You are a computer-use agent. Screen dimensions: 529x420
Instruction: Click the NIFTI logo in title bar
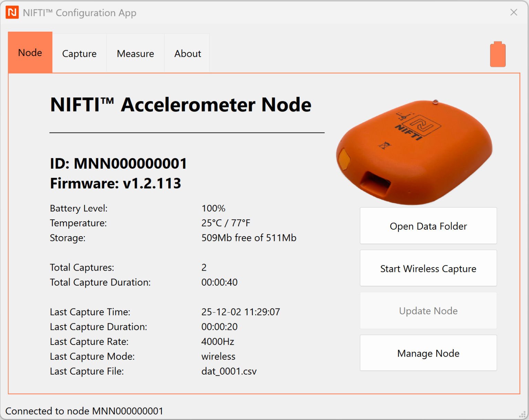coord(12,13)
